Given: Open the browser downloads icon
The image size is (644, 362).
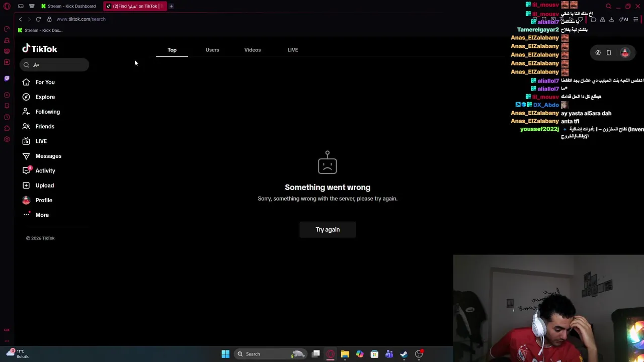Looking at the screenshot, I should pyautogui.click(x=611, y=19).
